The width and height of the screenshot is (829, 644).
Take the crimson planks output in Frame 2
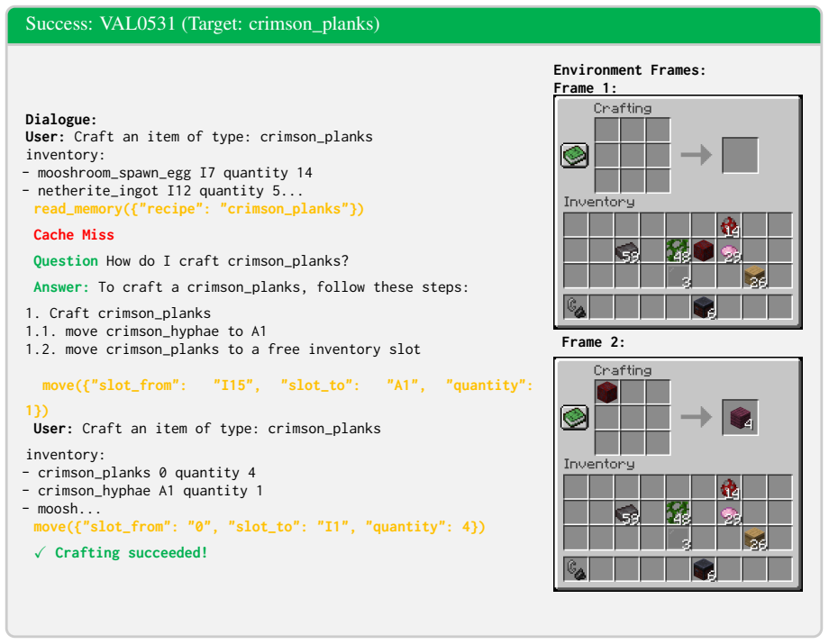pos(740,417)
